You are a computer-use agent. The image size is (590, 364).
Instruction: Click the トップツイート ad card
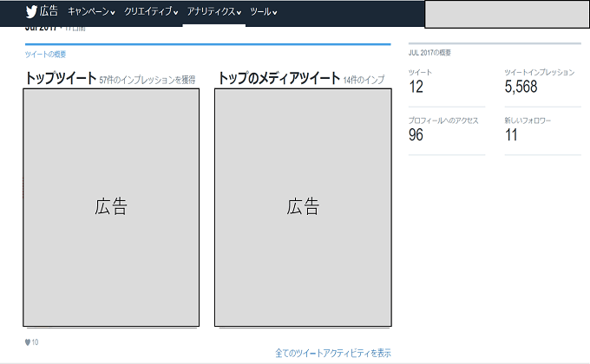tap(111, 208)
